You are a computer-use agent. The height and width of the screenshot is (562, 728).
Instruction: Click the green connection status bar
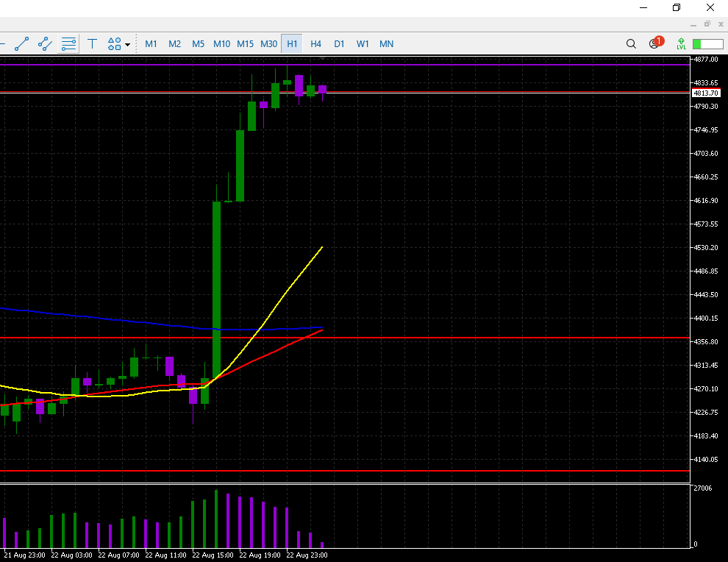(707, 43)
